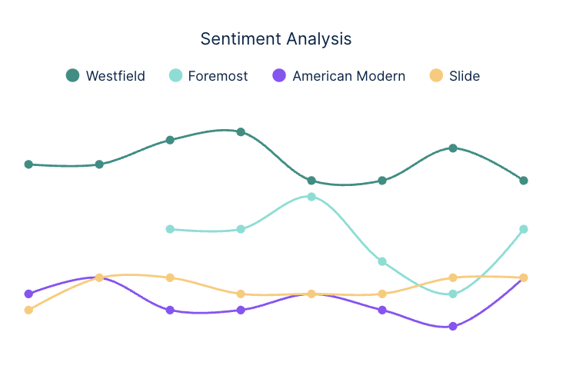The width and height of the screenshot is (566, 392).
Task: Click the lowest American Modern data point
Action: click(453, 327)
